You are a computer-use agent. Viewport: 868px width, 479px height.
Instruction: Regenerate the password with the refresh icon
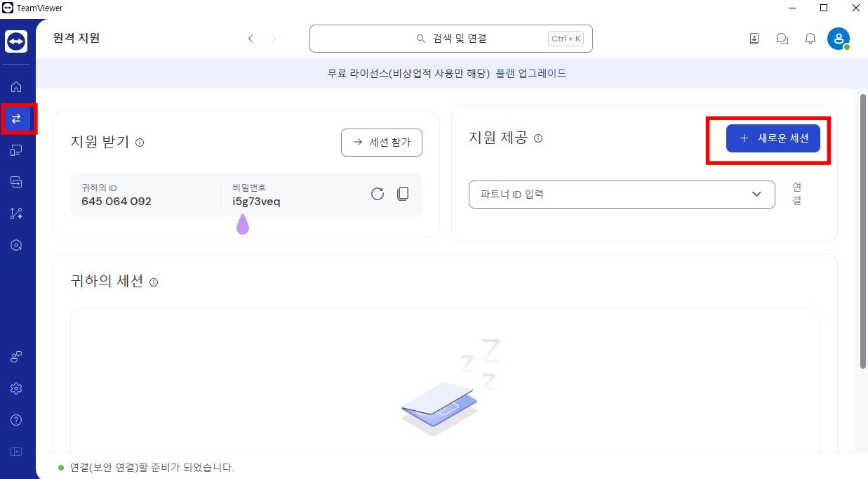click(378, 193)
